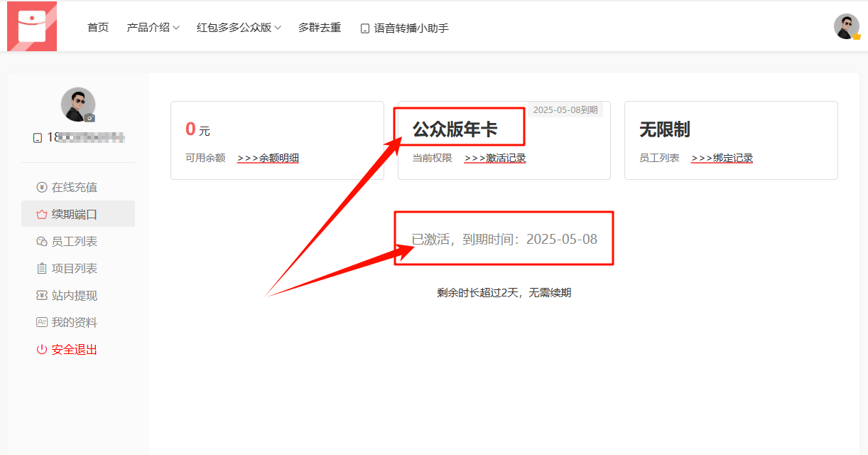Expand the 红包多多公众版 dropdown menu

coord(239,28)
